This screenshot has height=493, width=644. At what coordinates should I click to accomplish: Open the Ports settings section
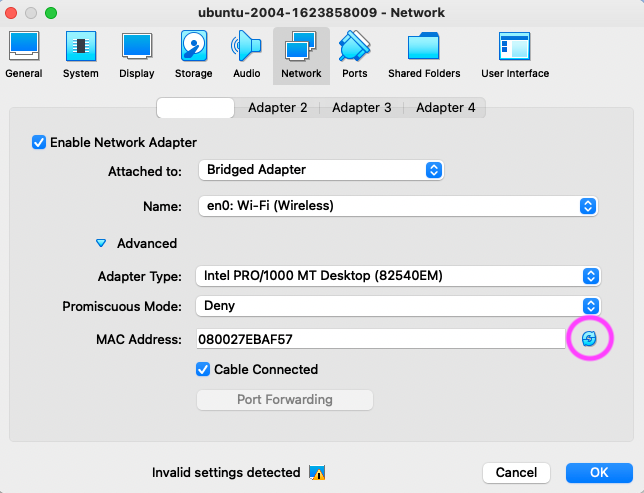tap(354, 55)
